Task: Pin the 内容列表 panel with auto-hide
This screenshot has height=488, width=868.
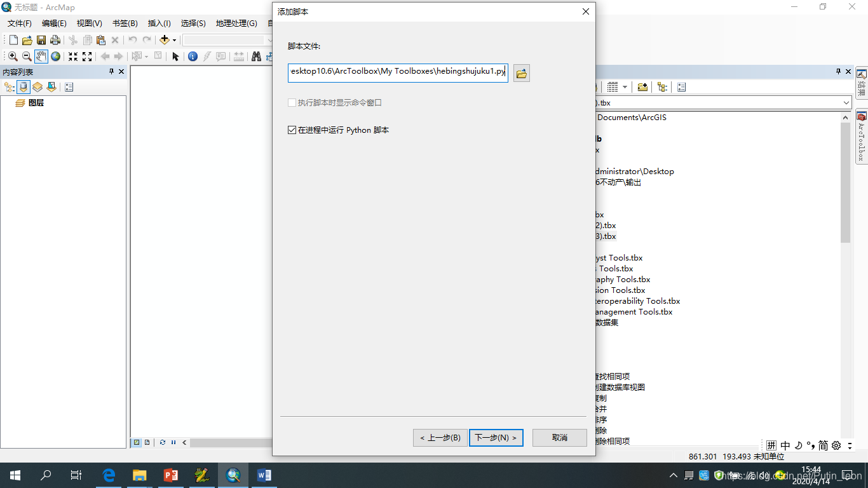Action: tap(111, 72)
